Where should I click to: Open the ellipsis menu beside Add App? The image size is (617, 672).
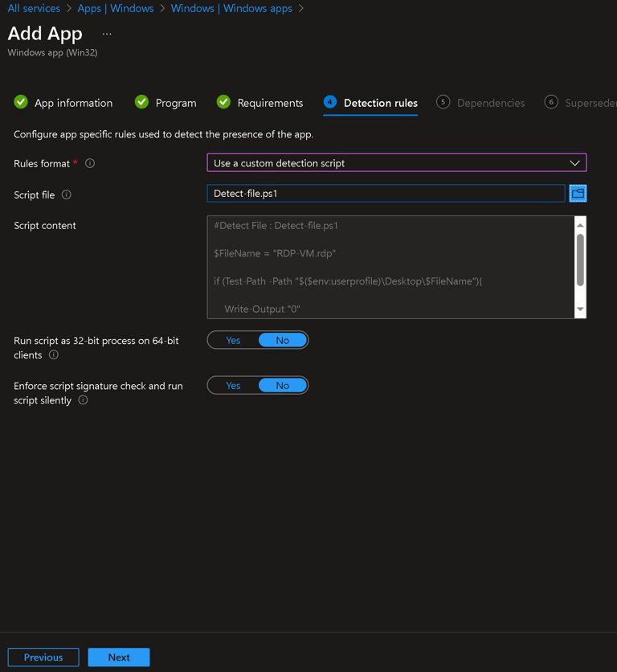(x=107, y=34)
